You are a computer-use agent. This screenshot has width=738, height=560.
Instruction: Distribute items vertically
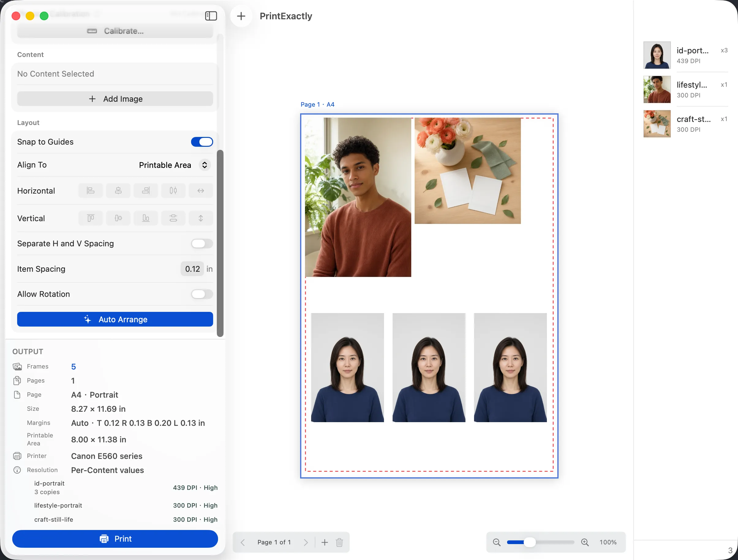(173, 218)
